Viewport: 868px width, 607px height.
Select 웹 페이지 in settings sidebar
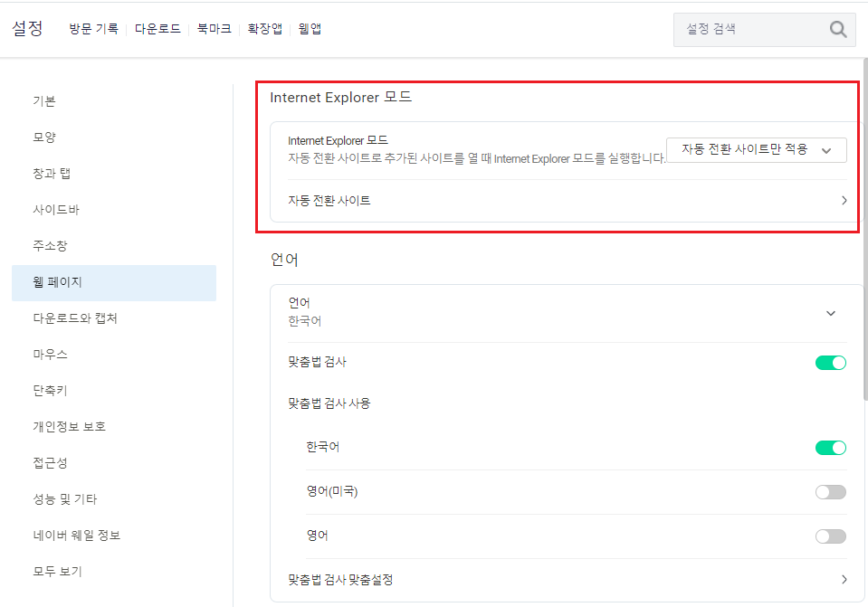tap(114, 283)
